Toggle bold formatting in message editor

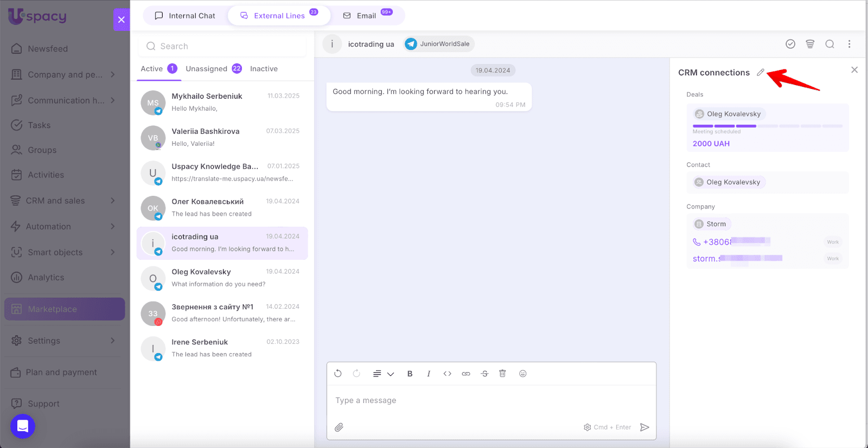pos(410,374)
